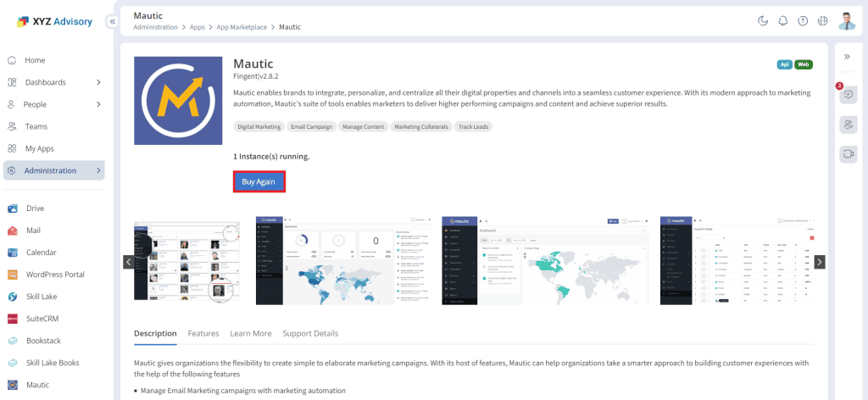Click the Digital Marketing tag
This screenshot has width=868, height=400.
[x=259, y=126]
